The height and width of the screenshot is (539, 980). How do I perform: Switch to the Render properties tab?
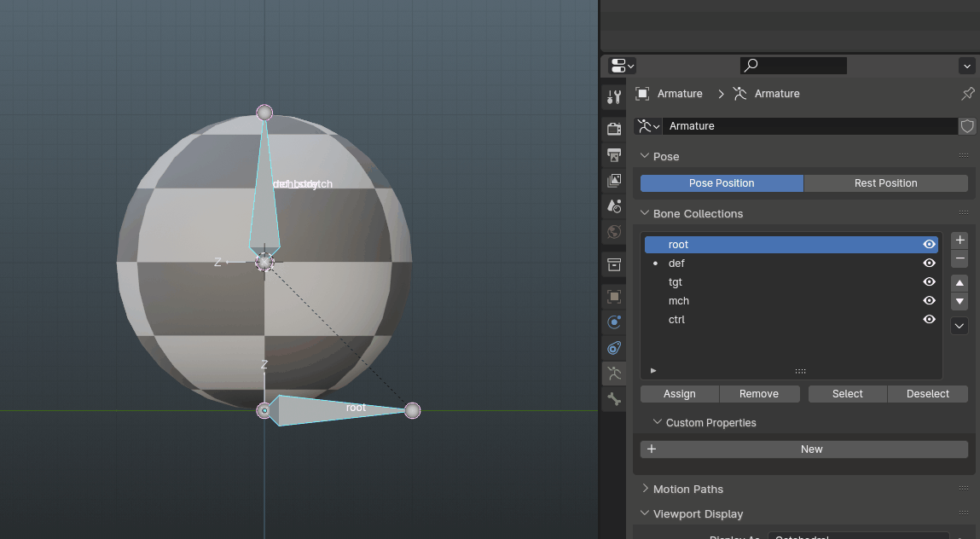(613, 129)
